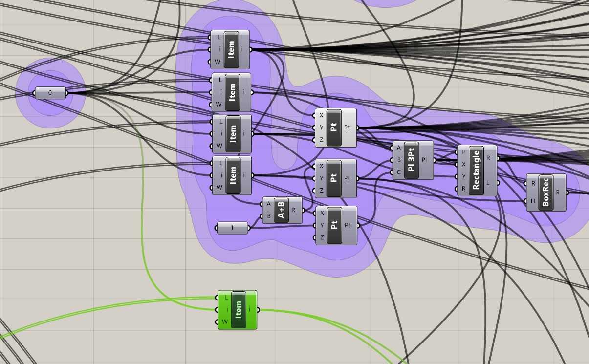Click the Z input of the bottom Pt component

pos(322,237)
